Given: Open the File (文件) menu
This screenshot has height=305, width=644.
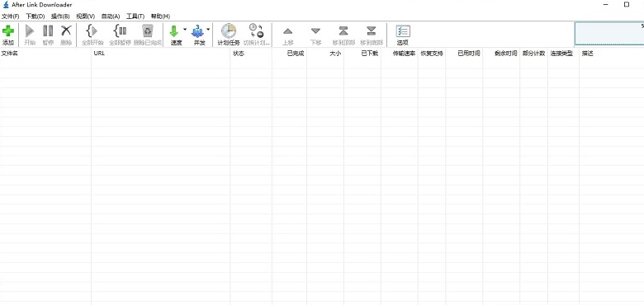Looking at the screenshot, I should point(11,16).
